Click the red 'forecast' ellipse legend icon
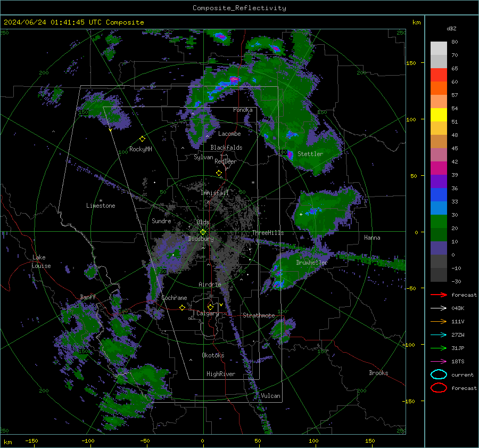479x448 pixels. (x=439, y=388)
